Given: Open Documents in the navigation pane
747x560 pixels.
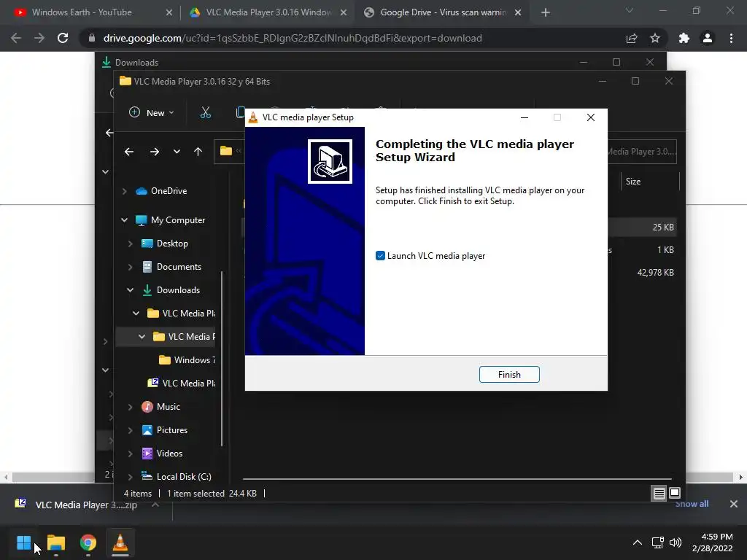Looking at the screenshot, I should [179, 267].
